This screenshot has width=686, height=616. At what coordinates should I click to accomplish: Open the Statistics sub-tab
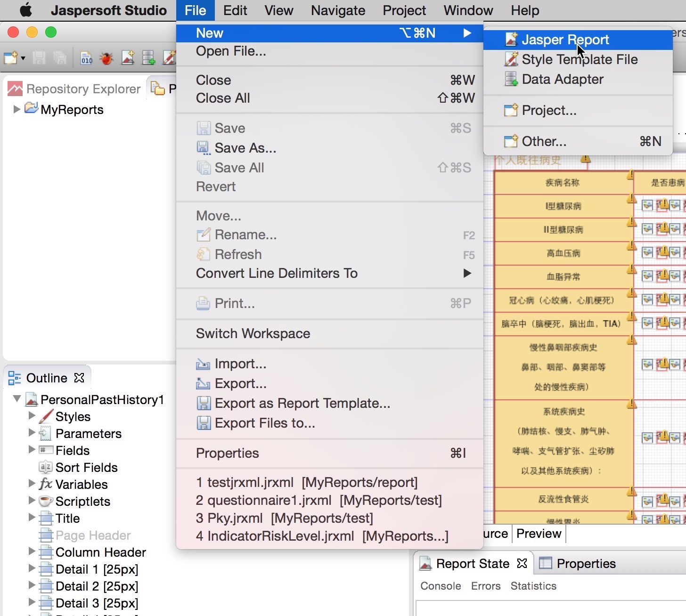point(533,586)
